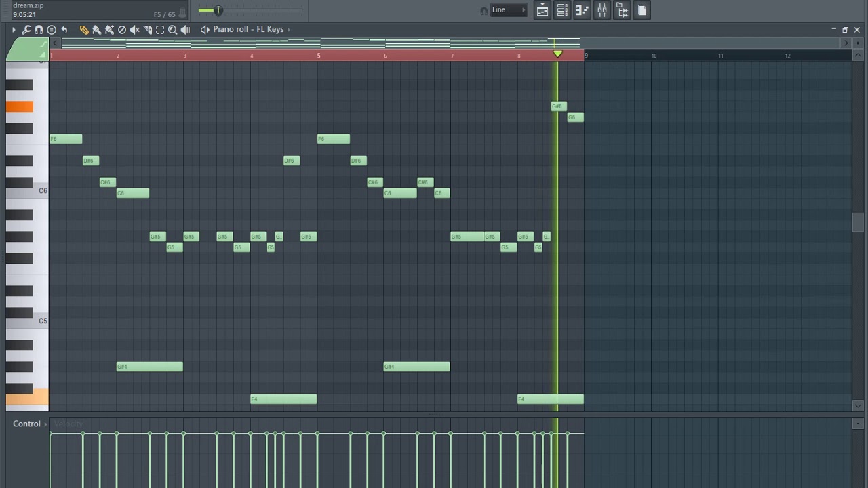Click the scroll up arrow
The width and height of the screenshot is (868, 488).
(x=859, y=56)
